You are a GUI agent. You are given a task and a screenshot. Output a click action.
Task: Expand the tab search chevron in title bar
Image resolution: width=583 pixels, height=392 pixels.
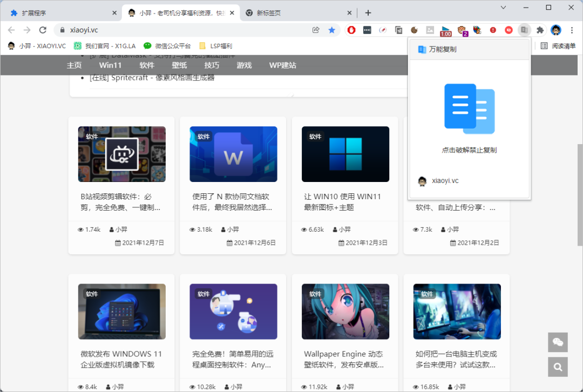[503, 8]
